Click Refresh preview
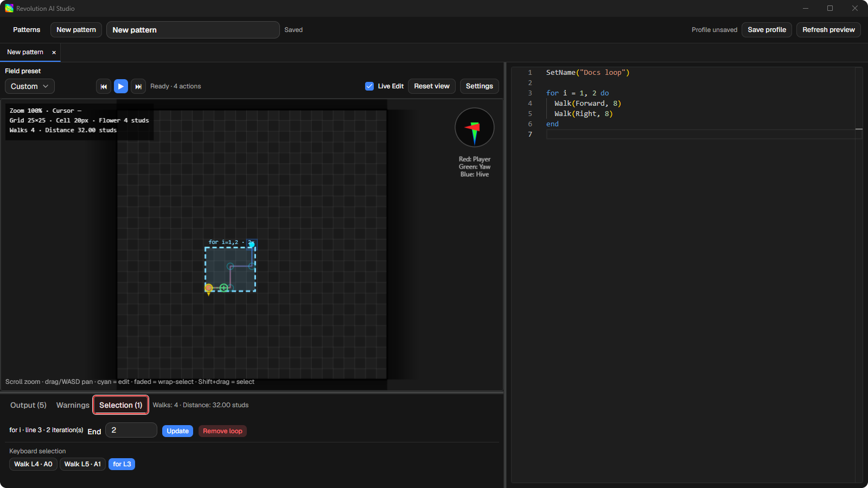 (x=828, y=30)
